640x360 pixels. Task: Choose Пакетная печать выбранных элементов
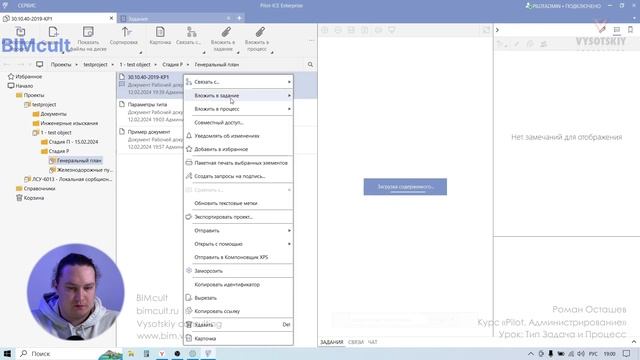(238, 163)
